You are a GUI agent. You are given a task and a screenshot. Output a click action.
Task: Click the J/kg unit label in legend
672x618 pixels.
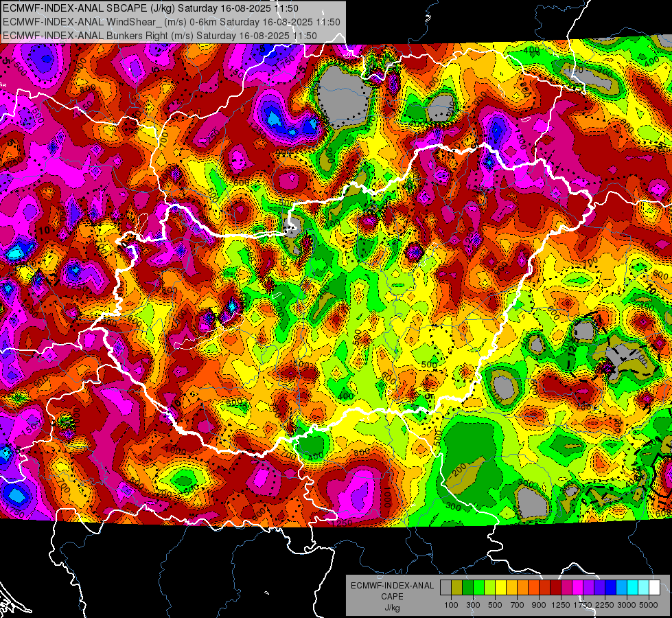392,608
